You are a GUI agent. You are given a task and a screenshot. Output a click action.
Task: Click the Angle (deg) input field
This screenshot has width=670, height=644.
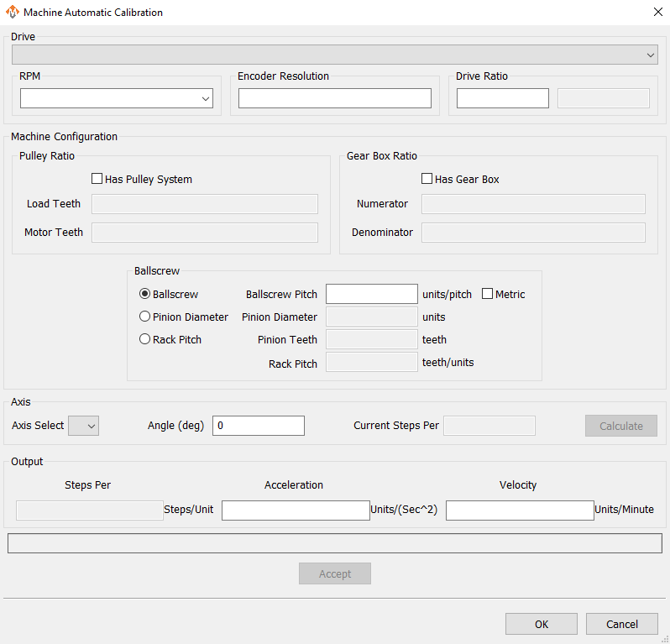(x=258, y=426)
